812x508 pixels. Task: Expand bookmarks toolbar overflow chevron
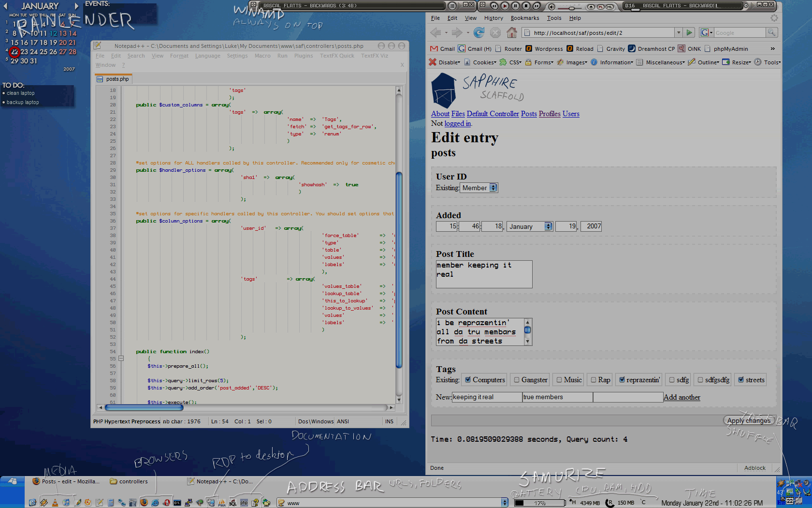(x=773, y=49)
